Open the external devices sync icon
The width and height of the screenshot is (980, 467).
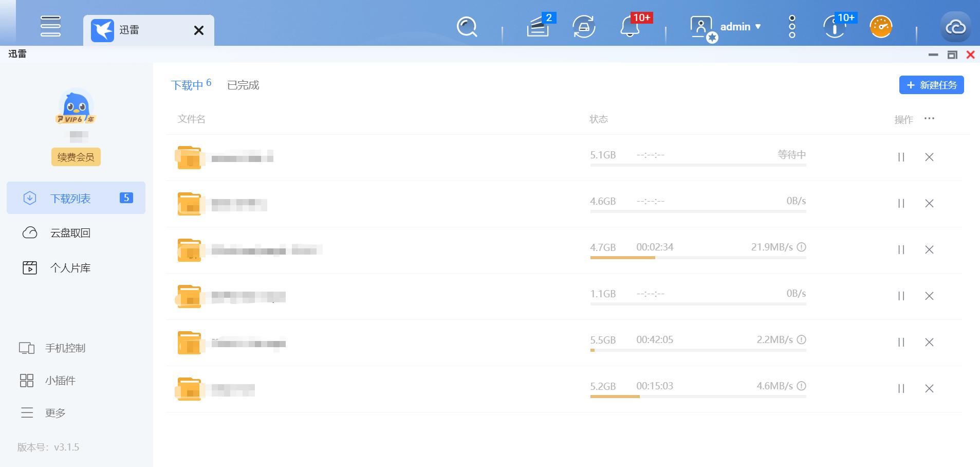584,27
